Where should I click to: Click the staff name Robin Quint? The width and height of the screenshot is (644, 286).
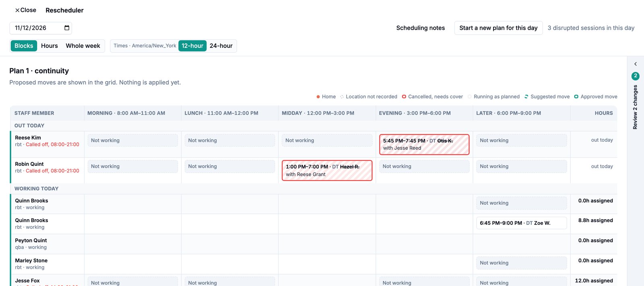click(29, 164)
